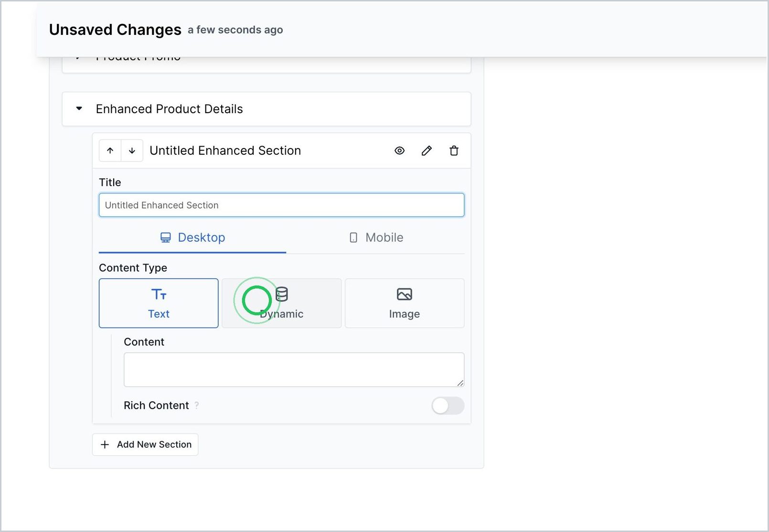Switch to the Desktop tab
The height and width of the screenshot is (532, 769).
pyautogui.click(x=192, y=237)
